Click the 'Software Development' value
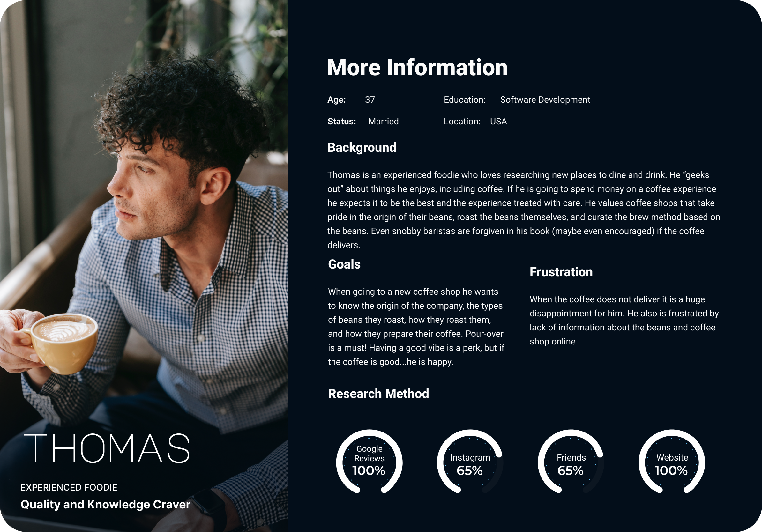The height and width of the screenshot is (532, 762). [545, 100]
